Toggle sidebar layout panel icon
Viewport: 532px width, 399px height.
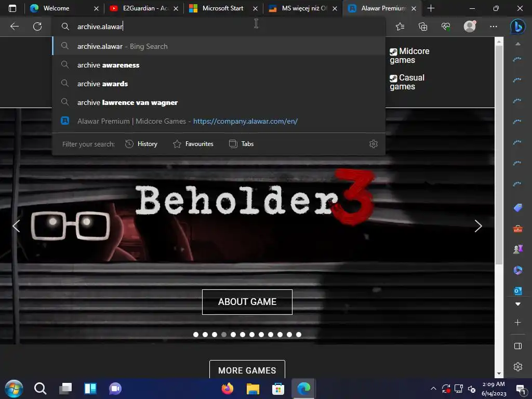click(x=518, y=346)
